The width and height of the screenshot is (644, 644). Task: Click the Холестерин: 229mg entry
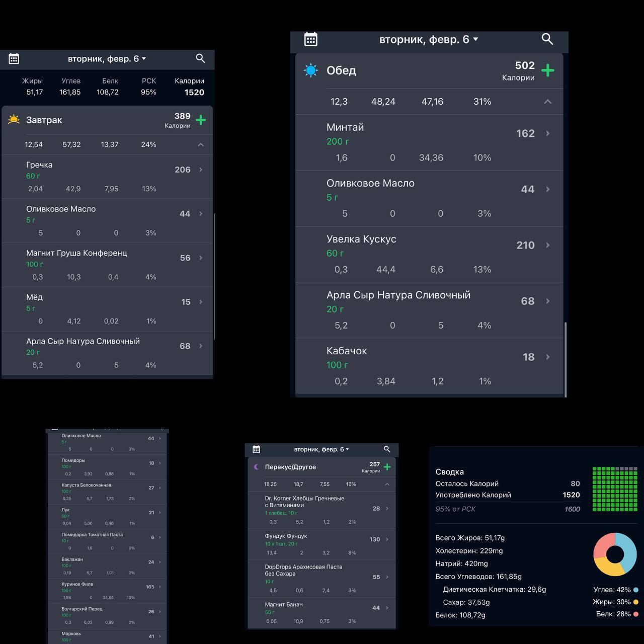469,550
